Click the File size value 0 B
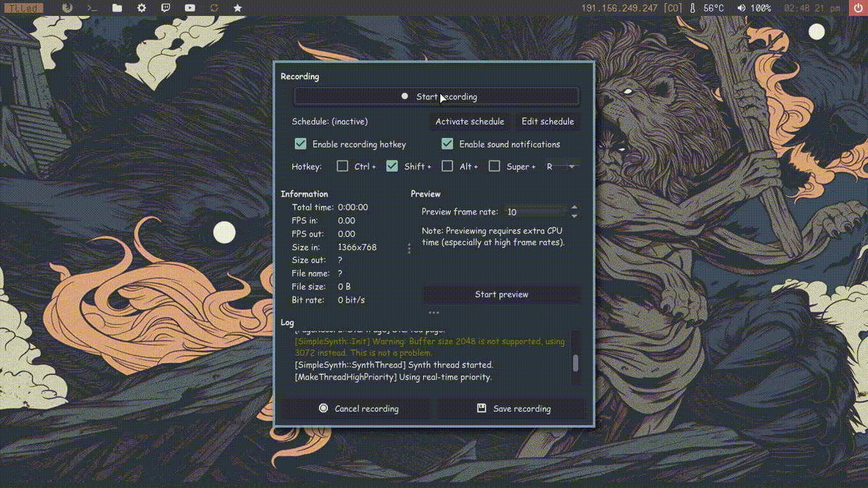This screenshot has width=868, height=488. [344, 287]
